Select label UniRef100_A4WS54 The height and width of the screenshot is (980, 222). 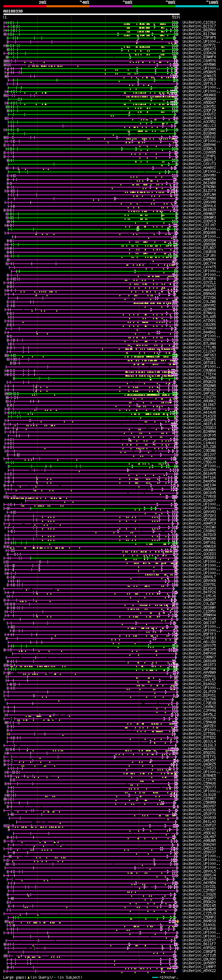199,179
